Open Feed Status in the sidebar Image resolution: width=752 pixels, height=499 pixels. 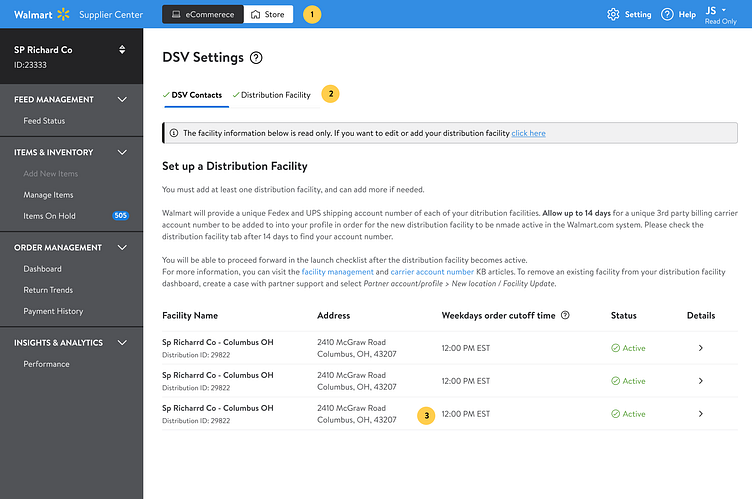pyautogui.click(x=44, y=121)
